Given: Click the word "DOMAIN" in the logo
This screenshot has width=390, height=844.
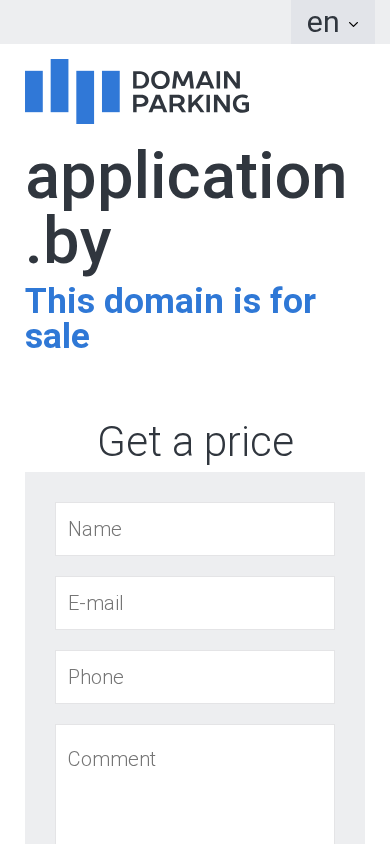Looking at the screenshot, I should pyautogui.click(x=186, y=80).
